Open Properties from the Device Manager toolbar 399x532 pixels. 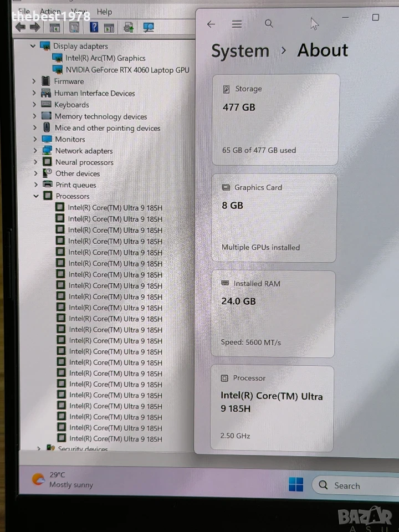click(x=74, y=28)
